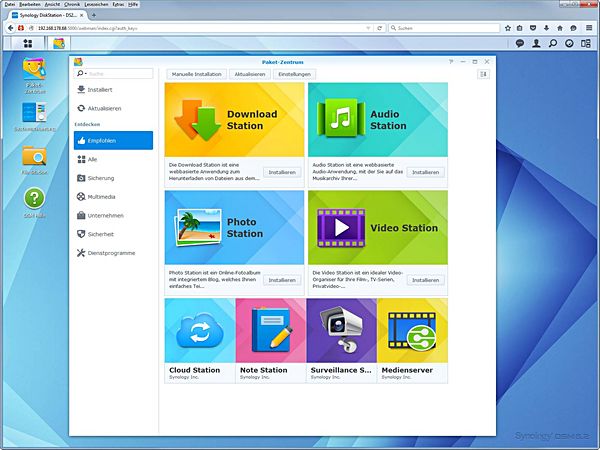Open Firefox downloads arrow icon
The image size is (600, 450).
click(546, 28)
